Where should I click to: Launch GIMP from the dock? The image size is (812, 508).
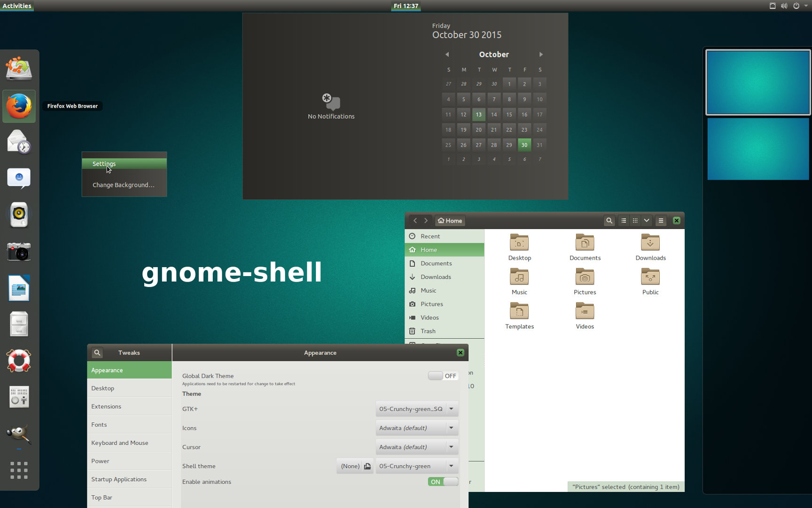point(19,434)
